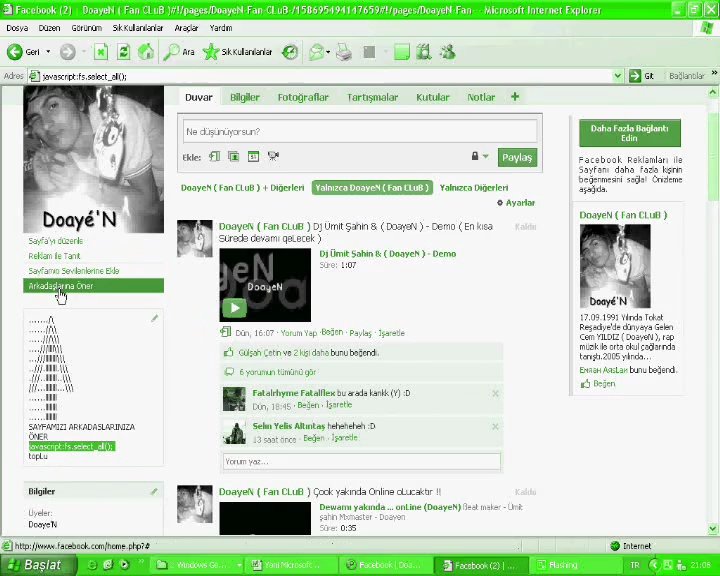Attach a photo with Ekle photo icon
This screenshot has height=576, width=720.
(234, 157)
